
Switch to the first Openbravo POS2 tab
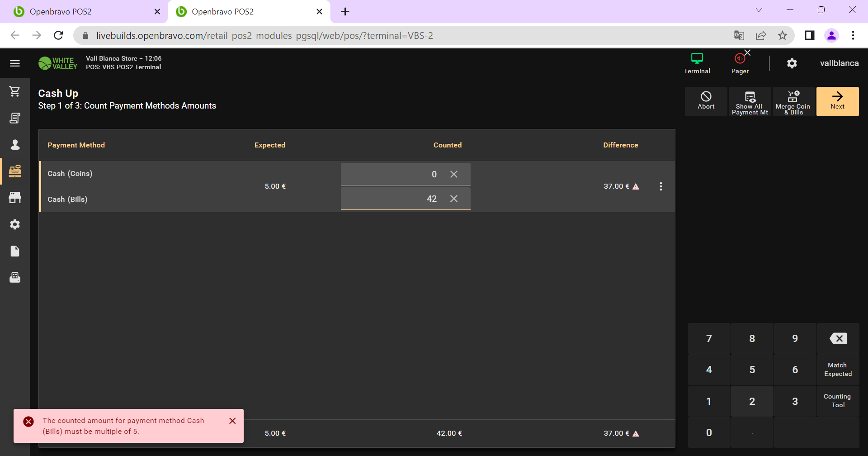point(81,12)
